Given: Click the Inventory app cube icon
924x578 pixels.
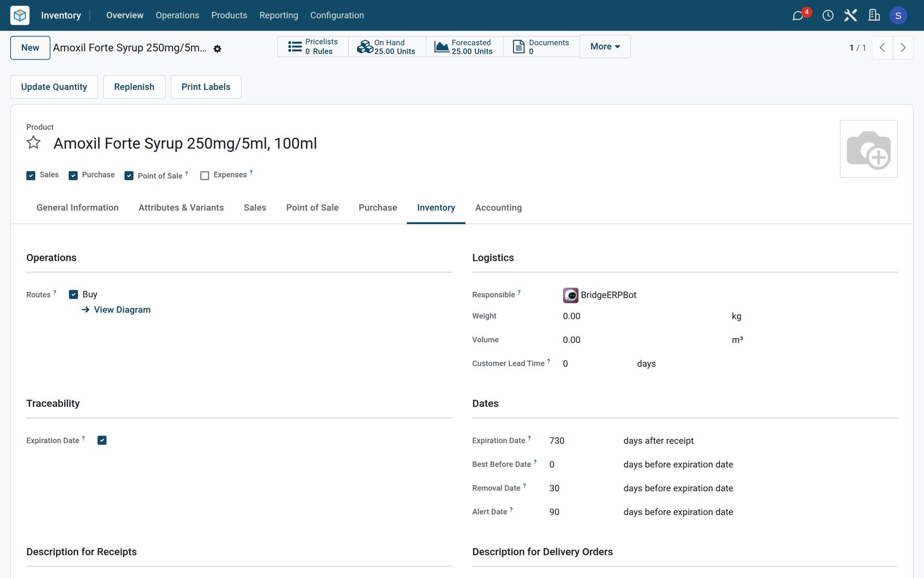Looking at the screenshot, I should tap(20, 16).
